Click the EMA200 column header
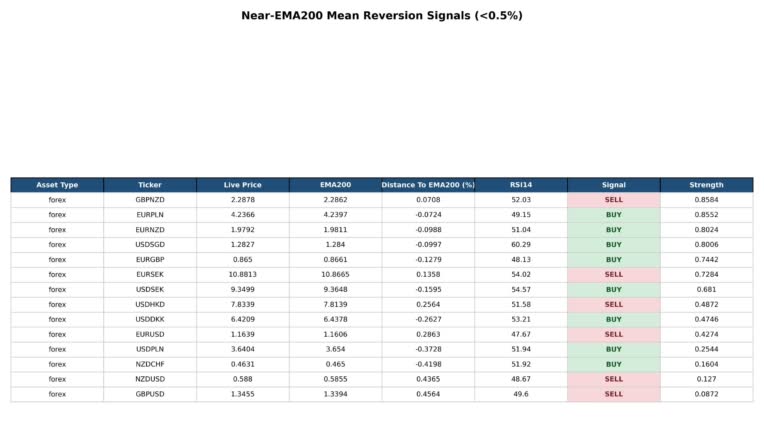Viewport: 764px width, 431px height. pos(335,185)
